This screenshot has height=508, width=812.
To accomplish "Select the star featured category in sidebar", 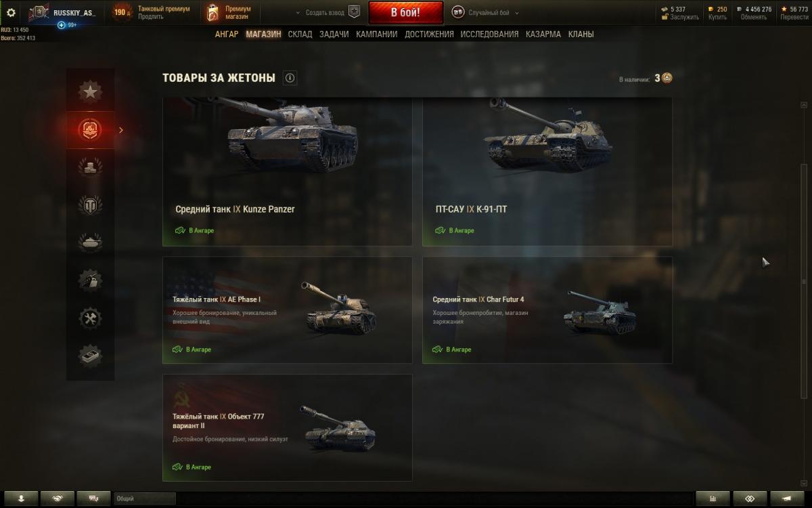I will [90, 91].
